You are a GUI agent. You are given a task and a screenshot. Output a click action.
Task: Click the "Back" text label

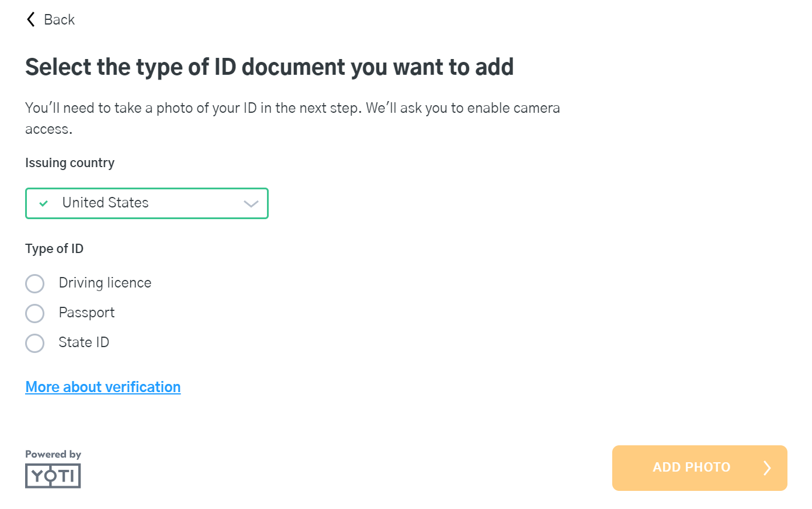coord(60,20)
